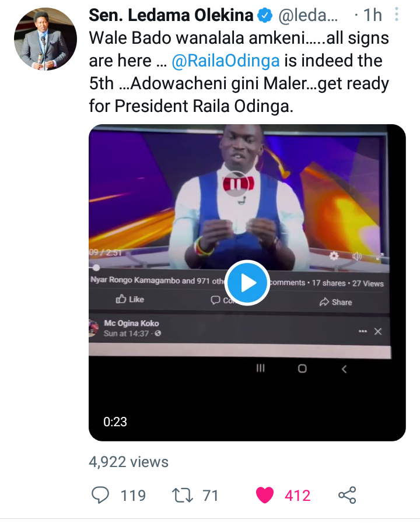Open the video settings gear icon
Viewport: 420px width, 523px height.
click(x=334, y=256)
